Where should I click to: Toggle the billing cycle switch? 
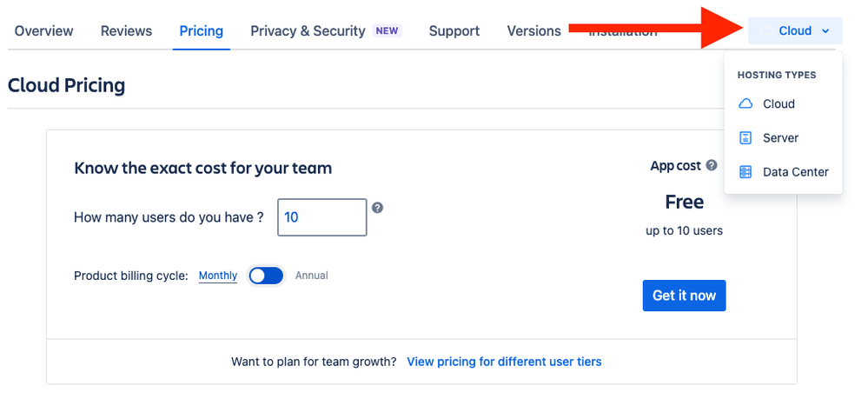[266, 276]
